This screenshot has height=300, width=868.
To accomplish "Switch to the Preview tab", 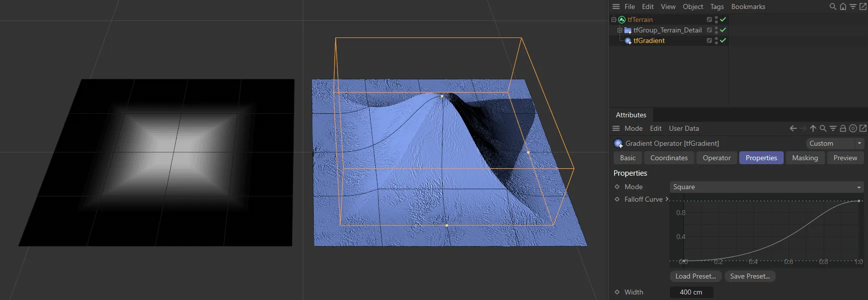I will tap(845, 158).
